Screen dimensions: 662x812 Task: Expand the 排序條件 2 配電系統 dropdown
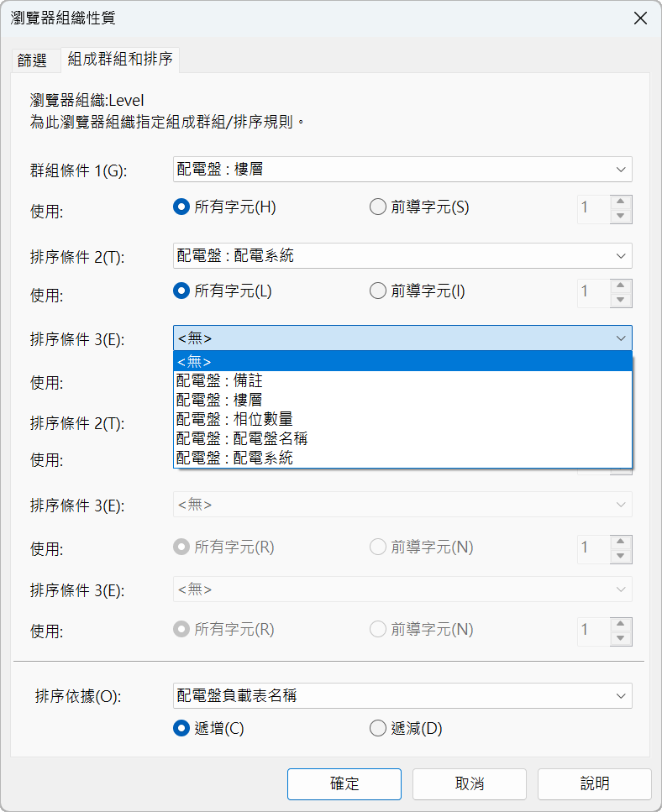click(402, 256)
